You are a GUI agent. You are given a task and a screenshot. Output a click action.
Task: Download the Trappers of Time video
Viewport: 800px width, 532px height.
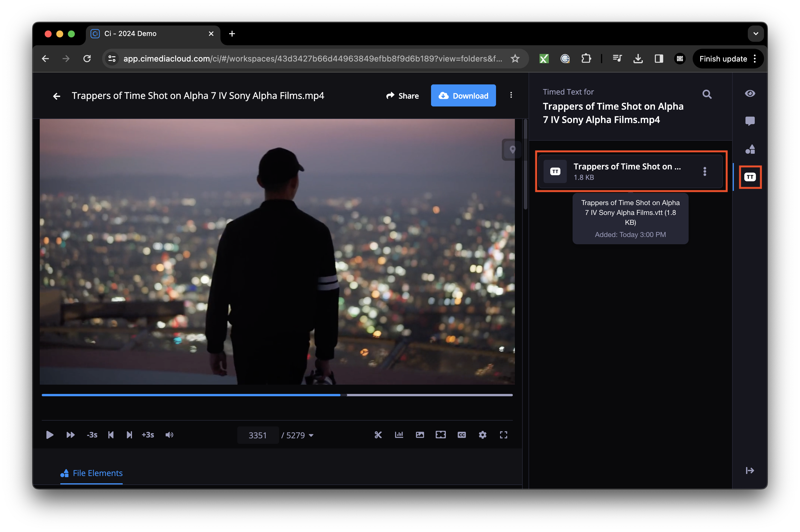[464, 95]
